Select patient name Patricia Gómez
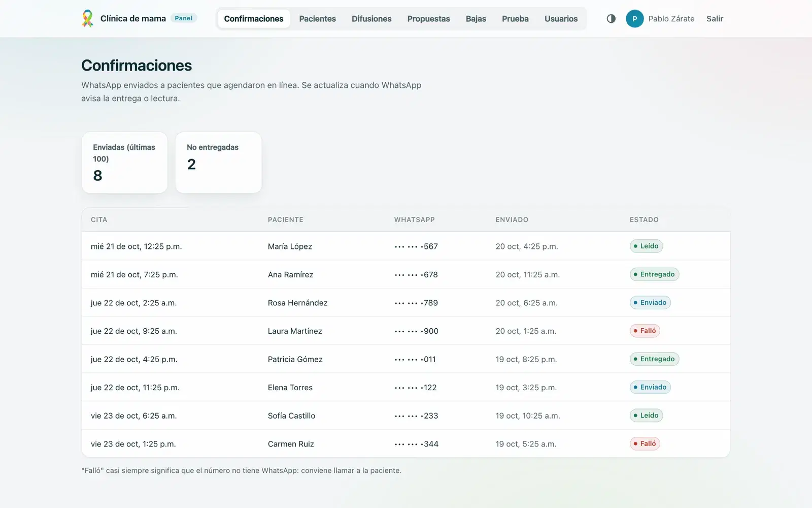The width and height of the screenshot is (812, 508). 295,359
